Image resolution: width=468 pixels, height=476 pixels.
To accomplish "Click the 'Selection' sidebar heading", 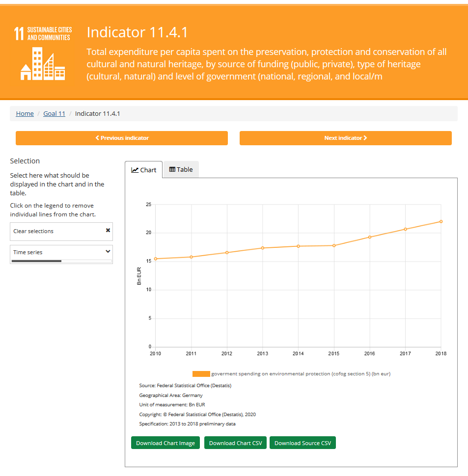I will click(25, 161).
